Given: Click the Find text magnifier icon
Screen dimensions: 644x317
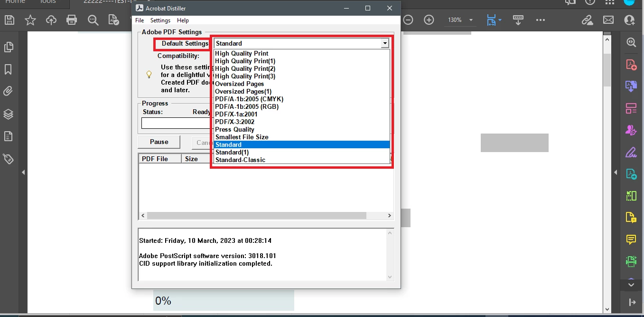Looking at the screenshot, I should point(93,20).
